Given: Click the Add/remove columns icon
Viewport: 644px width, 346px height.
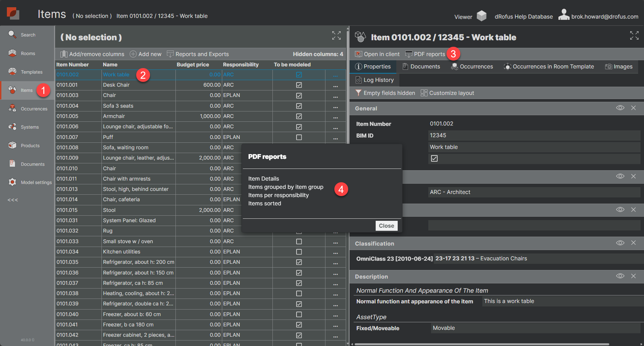Looking at the screenshot, I should tap(64, 54).
